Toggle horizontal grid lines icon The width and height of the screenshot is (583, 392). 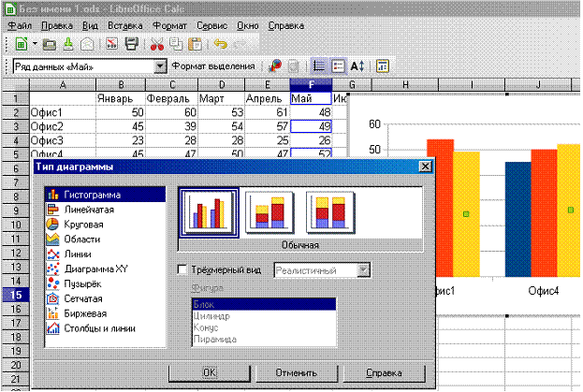319,66
